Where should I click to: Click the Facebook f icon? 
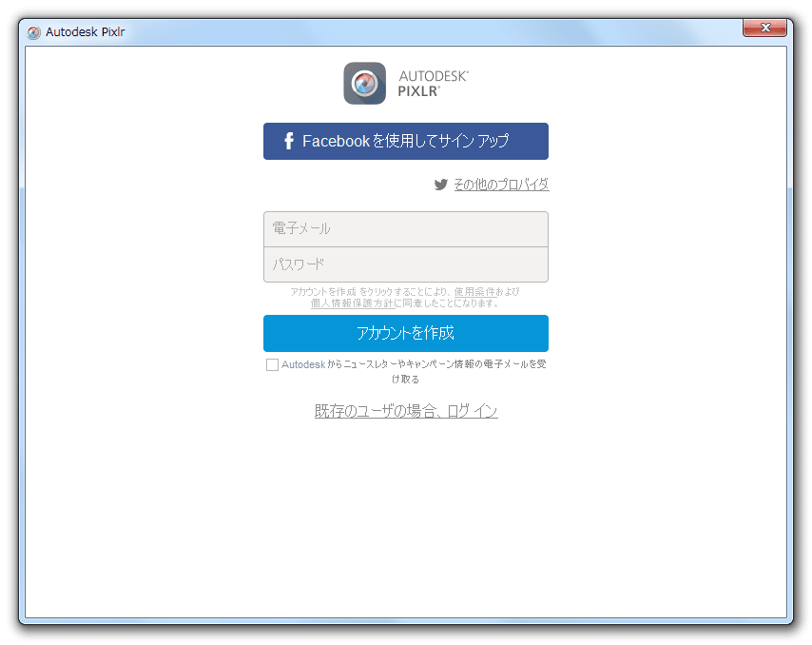[289, 141]
